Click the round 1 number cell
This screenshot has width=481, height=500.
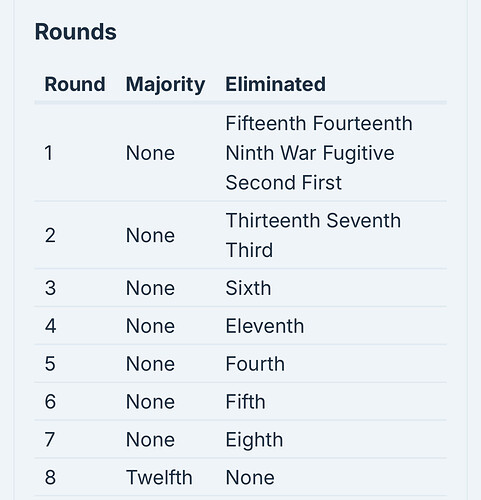(x=49, y=153)
